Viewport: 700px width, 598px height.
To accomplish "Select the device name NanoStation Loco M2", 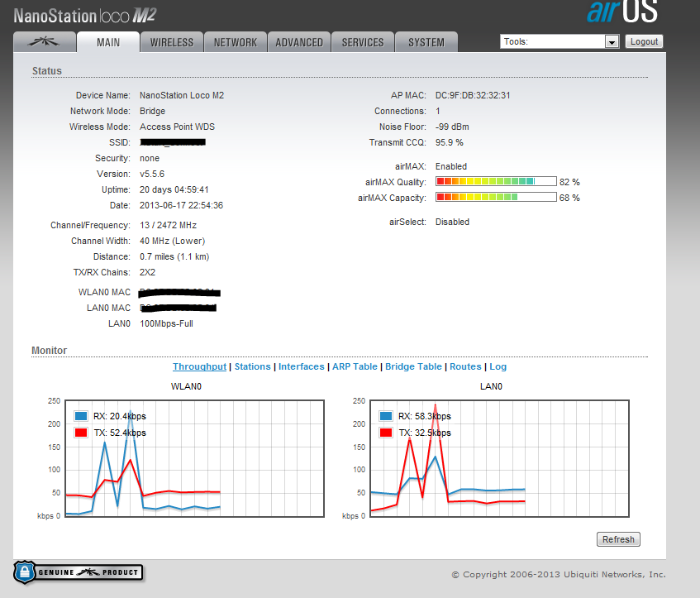I will pyautogui.click(x=182, y=95).
